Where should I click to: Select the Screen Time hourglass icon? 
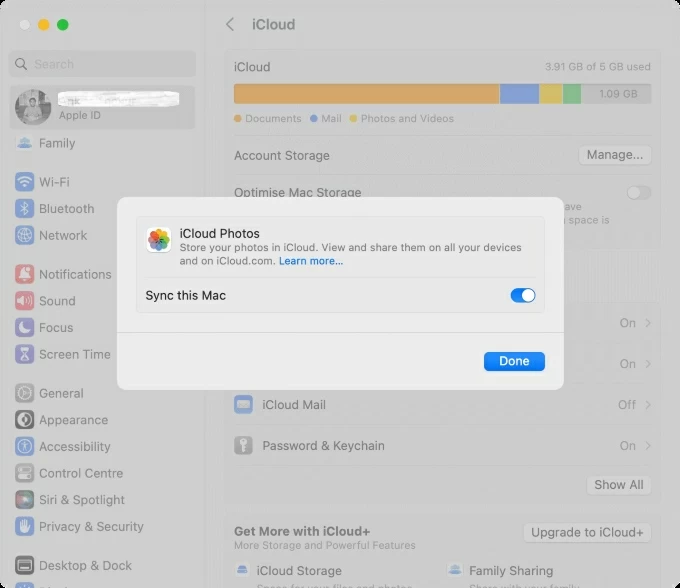pyautogui.click(x=25, y=354)
